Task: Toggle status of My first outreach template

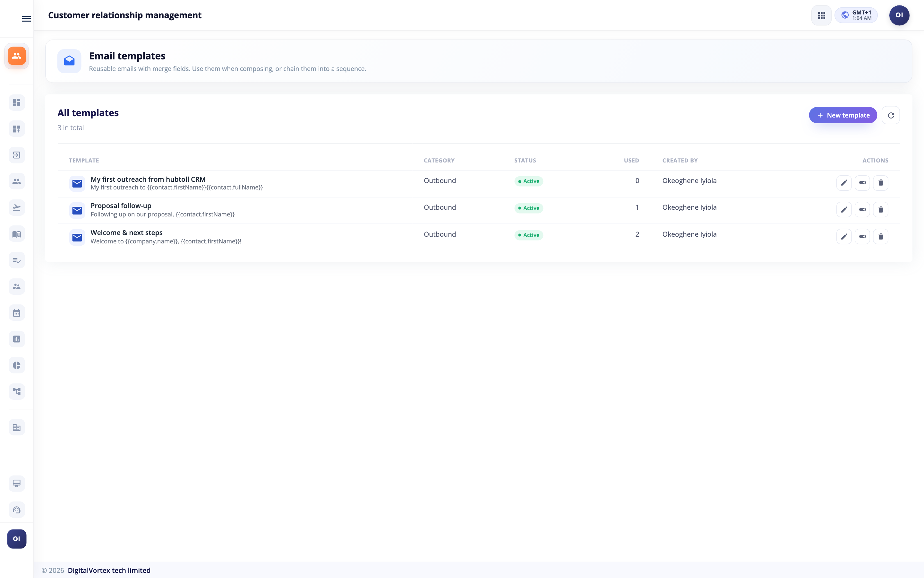Action: [x=862, y=183]
